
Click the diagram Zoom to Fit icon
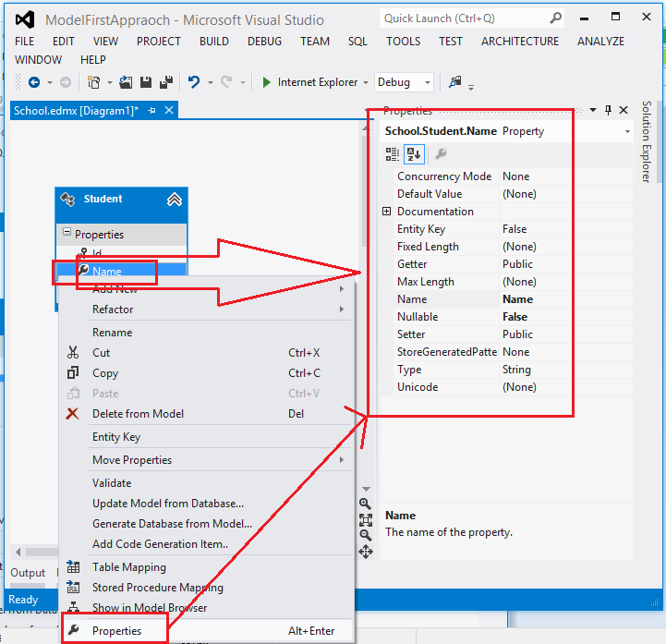[365, 519]
